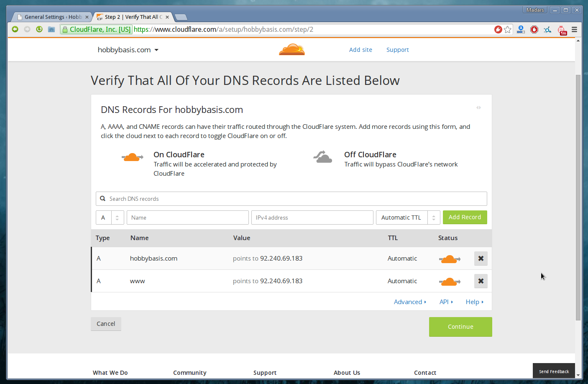This screenshot has width=588, height=384.
Task: Click the About Us footer heading
Action: [347, 373]
